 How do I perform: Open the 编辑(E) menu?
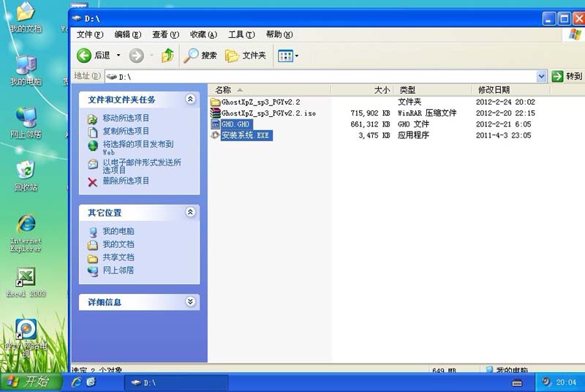127,34
